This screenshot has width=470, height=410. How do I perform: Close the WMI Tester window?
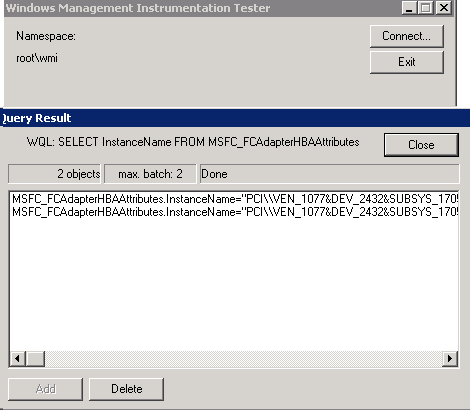tap(444, 8)
